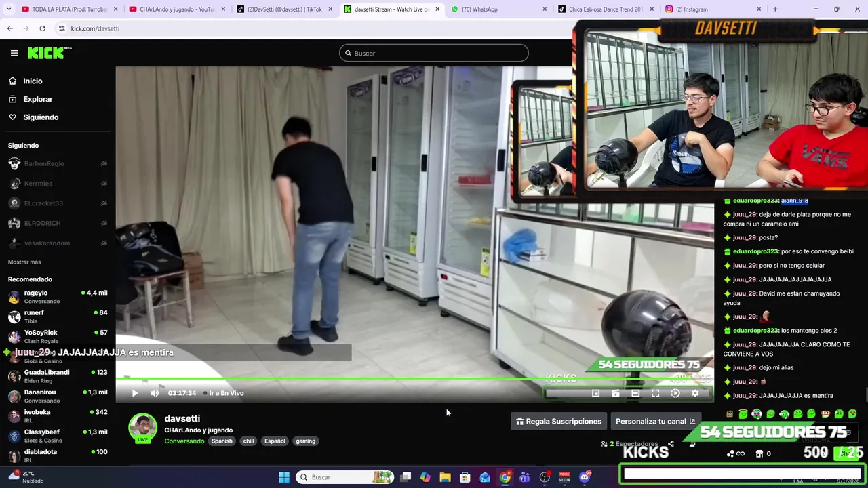Open the player settings gear

coord(695,393)
